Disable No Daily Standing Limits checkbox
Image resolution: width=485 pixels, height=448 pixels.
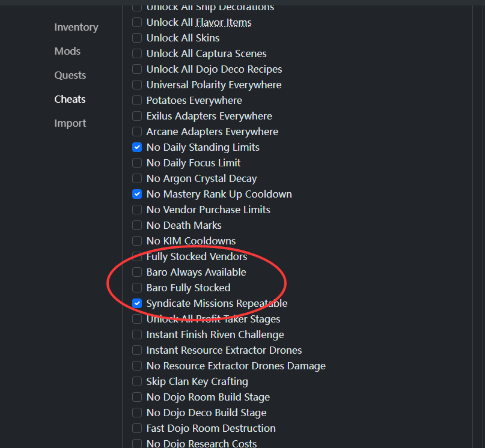(x=137, y=147)
